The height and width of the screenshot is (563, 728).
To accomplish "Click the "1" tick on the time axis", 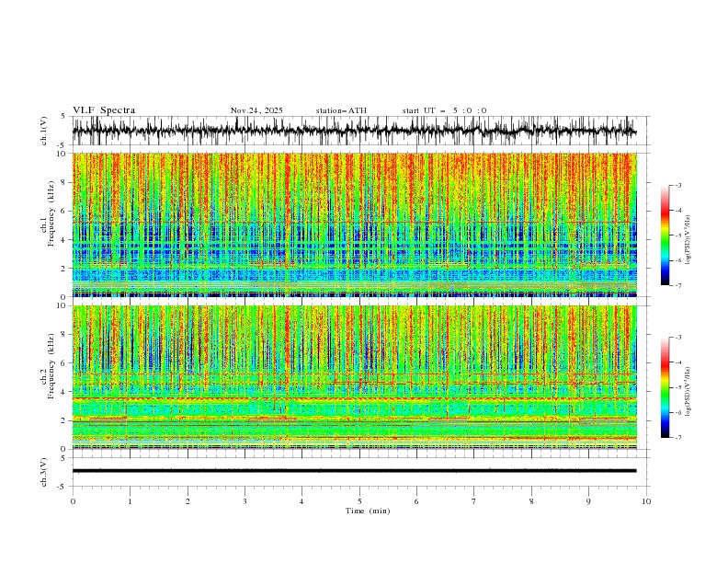I will pos(130,501).
